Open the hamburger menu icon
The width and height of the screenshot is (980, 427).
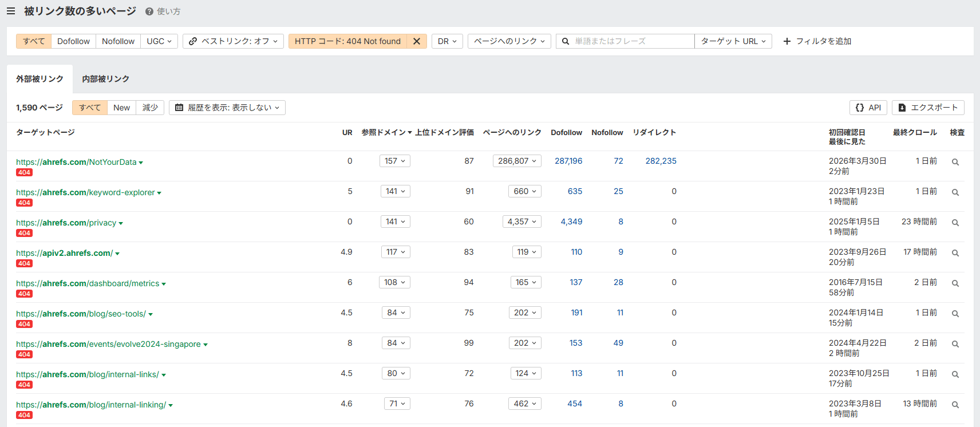pyautogui.click(x=11, y=11)
